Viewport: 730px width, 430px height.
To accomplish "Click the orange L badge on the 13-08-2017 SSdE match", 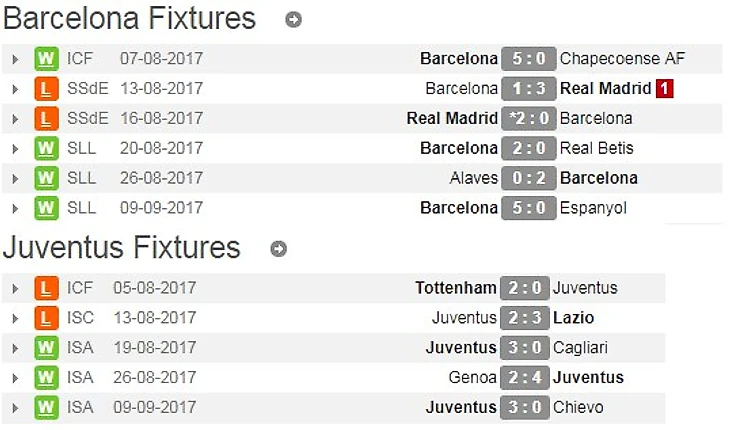I will pyautogui.click(x=46, y=88).
